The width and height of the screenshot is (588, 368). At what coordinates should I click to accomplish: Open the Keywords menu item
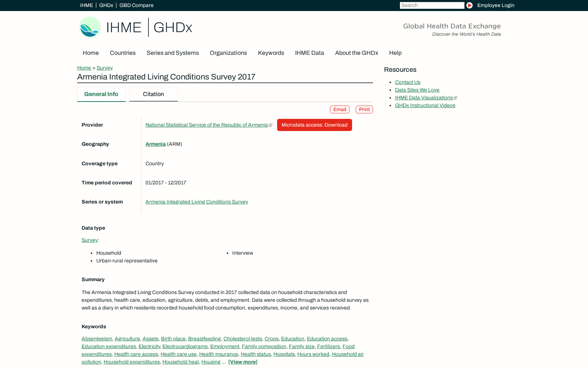coord(271,53)
